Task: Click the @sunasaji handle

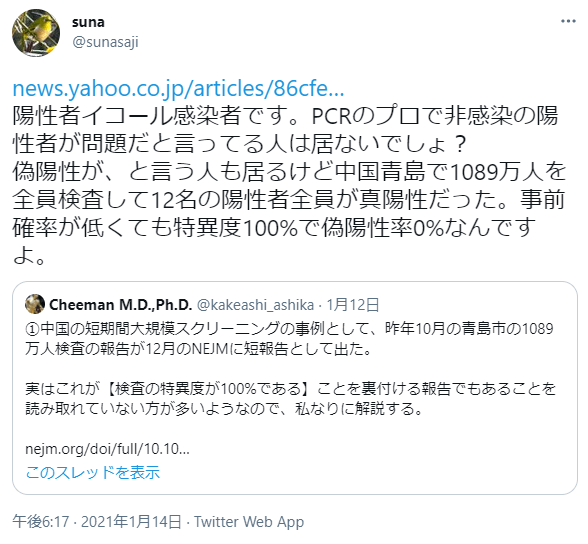Action: click(105, 42)
